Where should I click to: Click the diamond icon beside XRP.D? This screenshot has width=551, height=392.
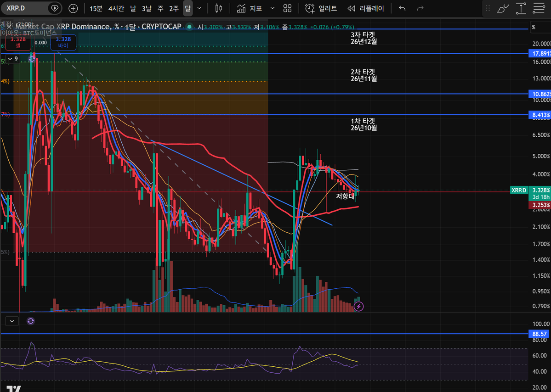[x=55, y=8]
